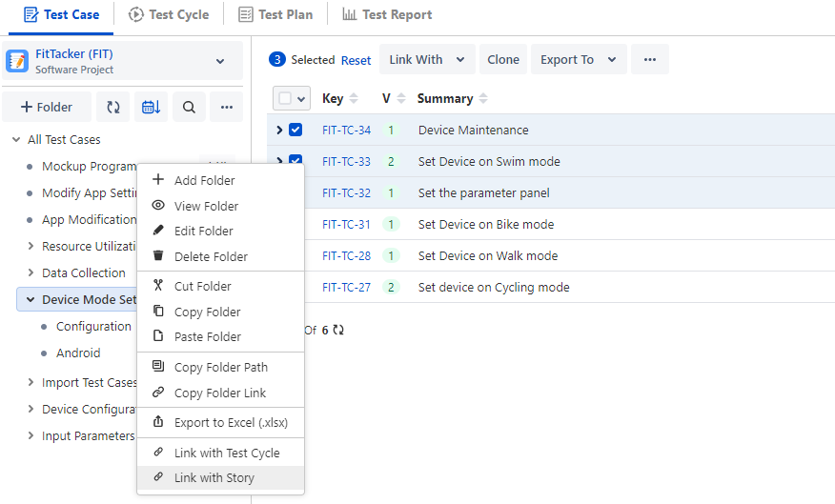Reset the current selection
Viewport: 835px width, 504px height.
(356, 61)
